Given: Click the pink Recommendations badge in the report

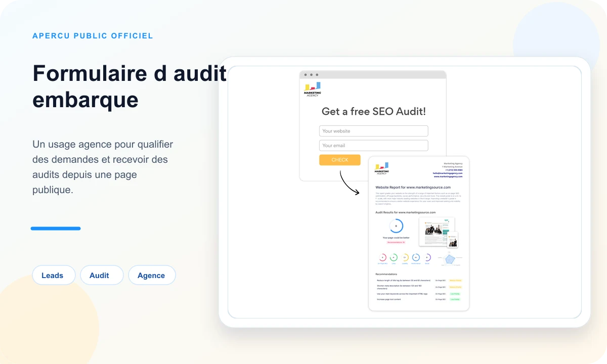Looking at the screenshot, I should [396, 242].
